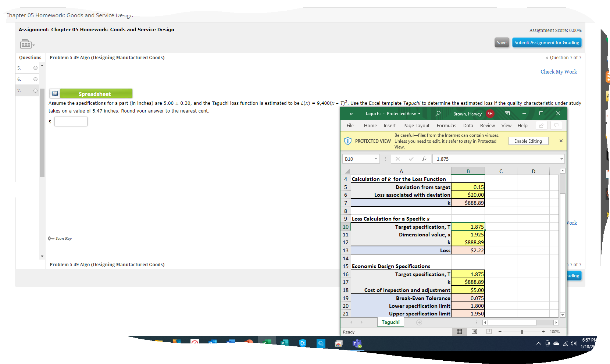Click the zoom in plus button
The image size is (610, 364).
click(x=543, y=332)
